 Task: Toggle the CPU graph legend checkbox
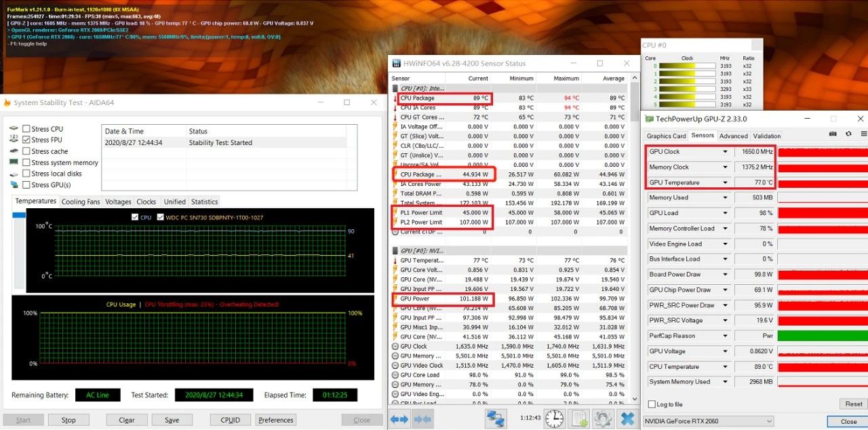click(134, 217)
